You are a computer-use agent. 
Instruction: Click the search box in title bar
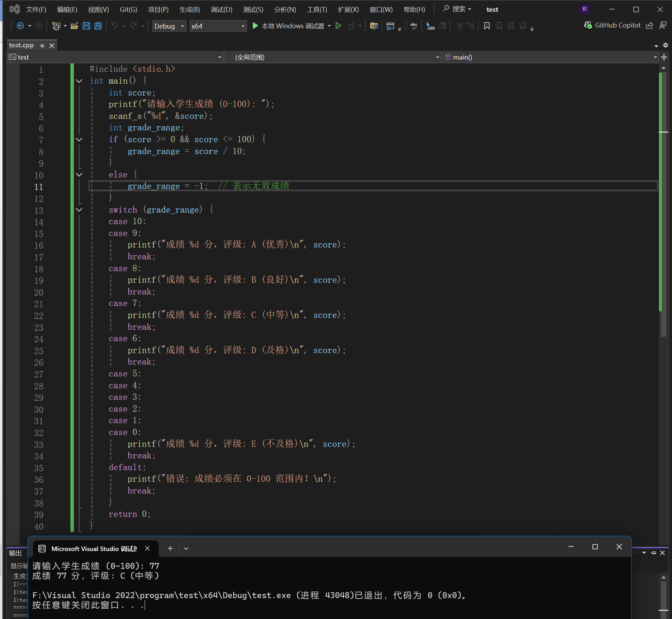[457, 9]
